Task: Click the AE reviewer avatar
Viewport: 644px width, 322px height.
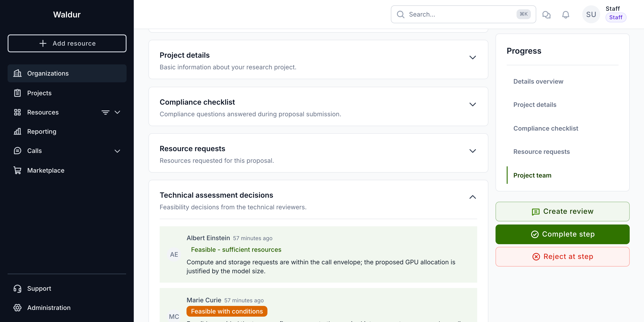Action: point(174,254)
